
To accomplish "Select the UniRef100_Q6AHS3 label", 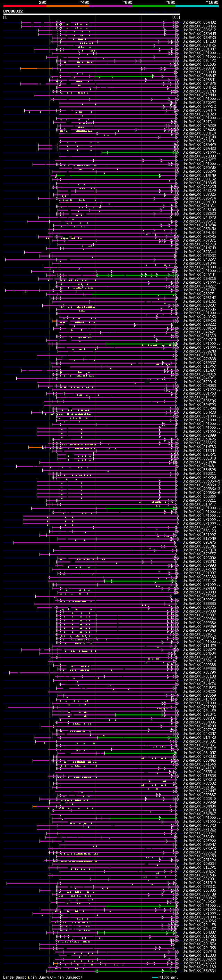I will [199, 148].
